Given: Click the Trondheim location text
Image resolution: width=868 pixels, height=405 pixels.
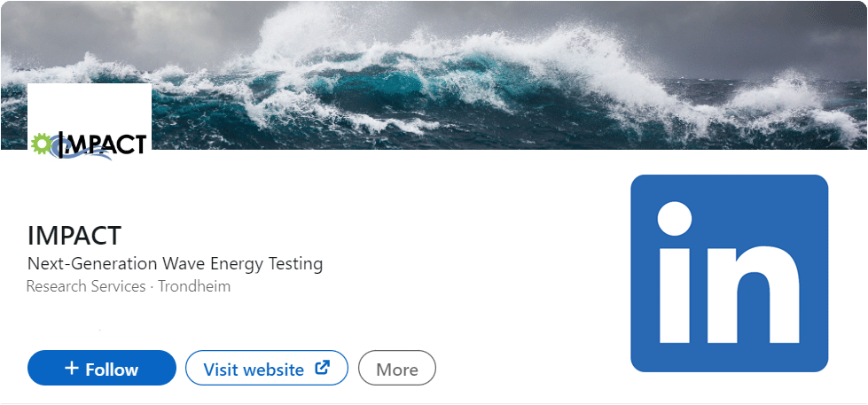Looking at the screenshot, I should click(194, 286).
